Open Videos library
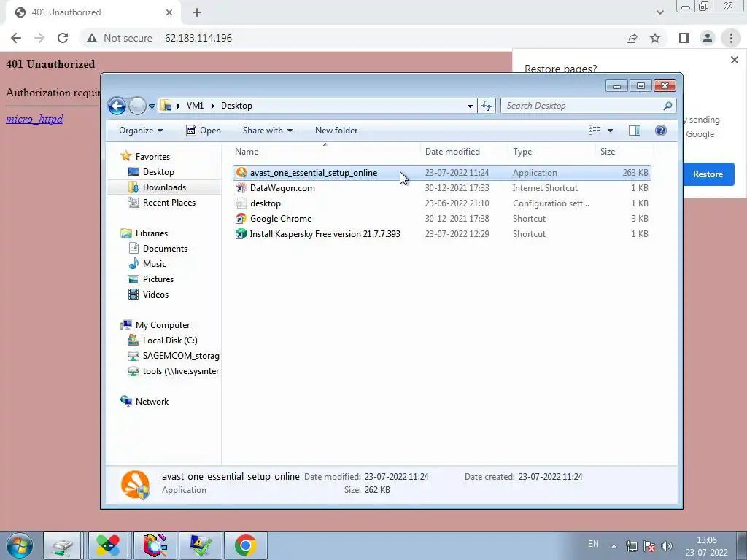This screenshot has height=560, width=747. (155, 295)
